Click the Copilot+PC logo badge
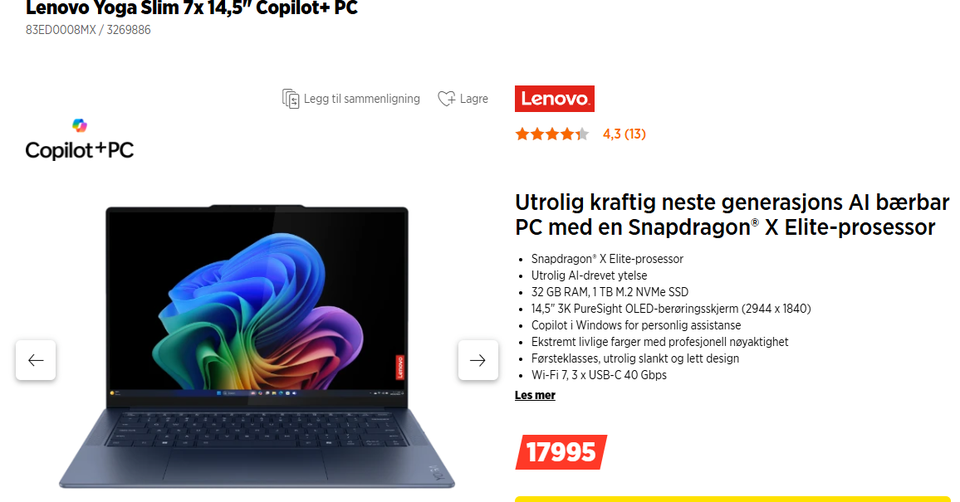This screenshot has height=502, width=960. click(x=80, y=140)
